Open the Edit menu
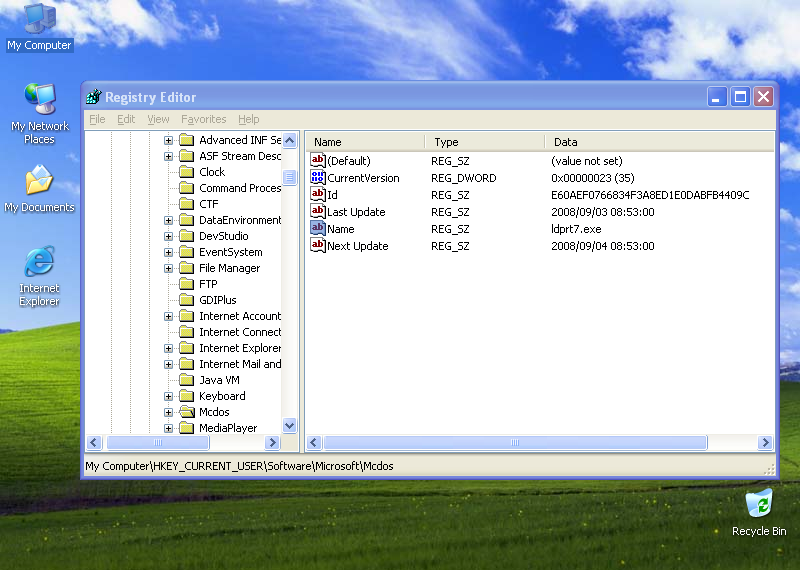800x570 pixels. click(126, 119)
